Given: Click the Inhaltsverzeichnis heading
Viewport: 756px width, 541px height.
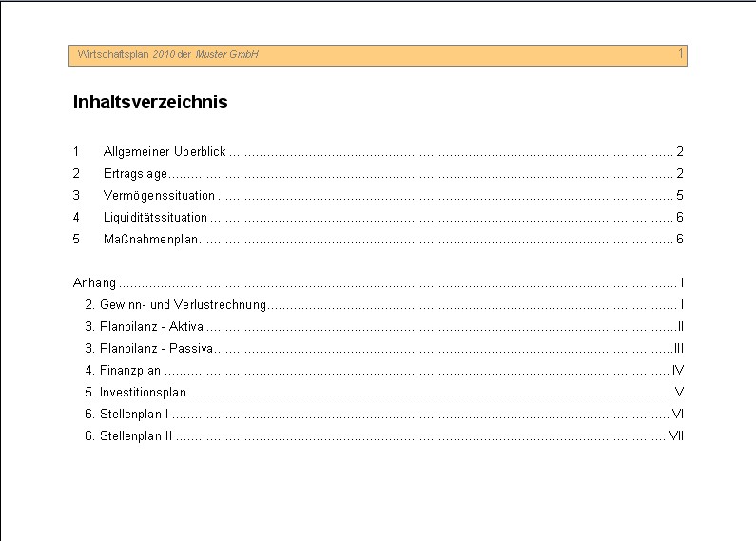Looking at the screenshot, I should coord(150,102).
